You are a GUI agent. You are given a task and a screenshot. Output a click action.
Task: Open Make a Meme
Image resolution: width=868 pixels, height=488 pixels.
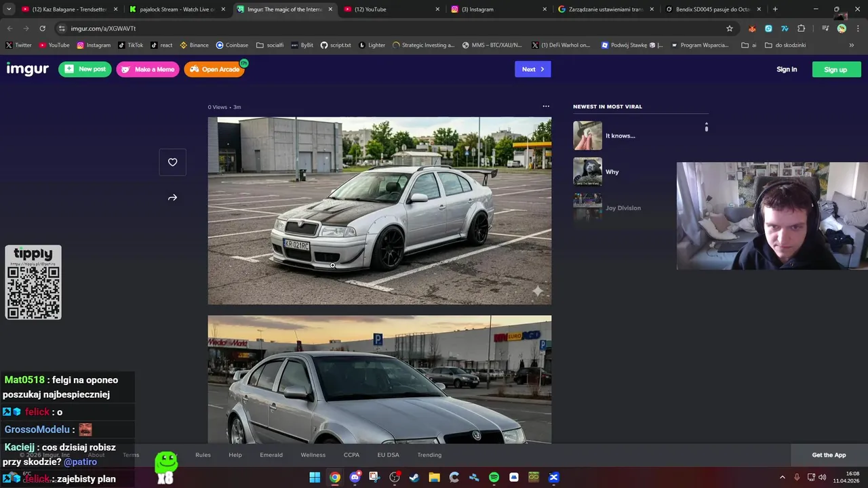coord(148,69)
